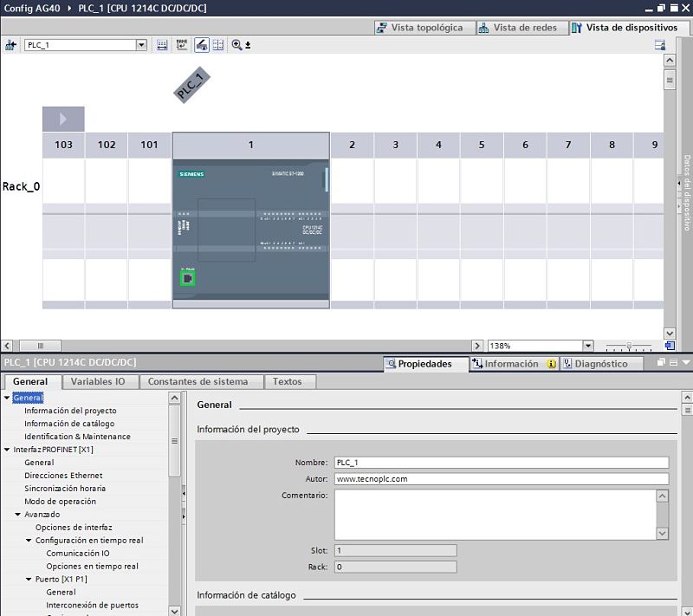The height and width of the screenshot is (616, 693).
Task: Click the download arrow icon in the device toolbar
Action: (247, 46)
